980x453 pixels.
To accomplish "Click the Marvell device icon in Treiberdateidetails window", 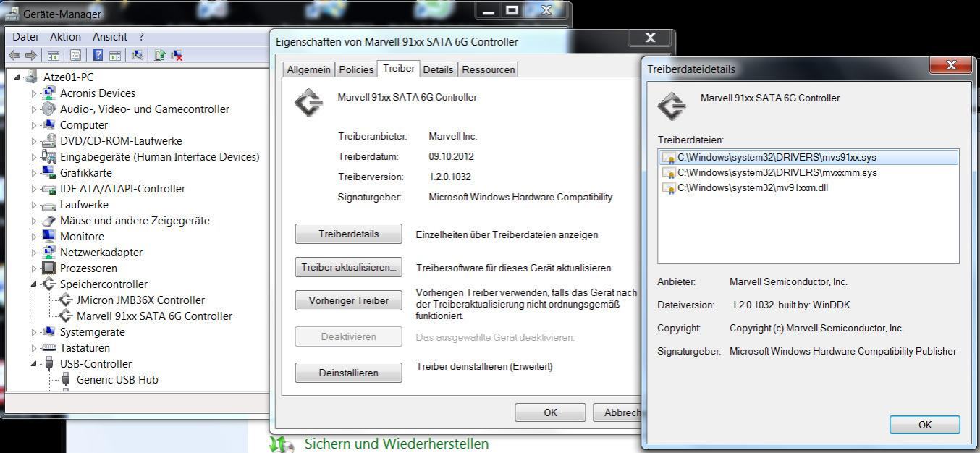I will pos(672,106).
